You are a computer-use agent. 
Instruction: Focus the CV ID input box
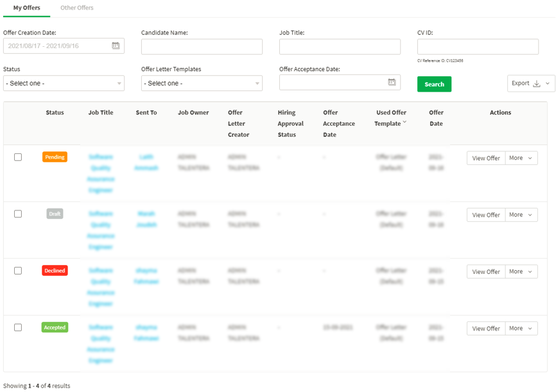tap(478, 47)
